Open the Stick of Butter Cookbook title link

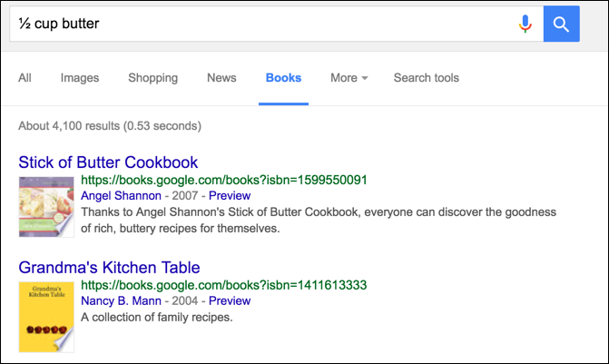(108, 162)
